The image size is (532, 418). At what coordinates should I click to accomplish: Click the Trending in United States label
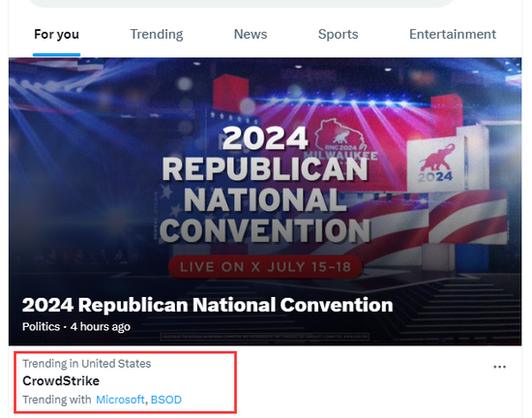[x=86, y=364]
